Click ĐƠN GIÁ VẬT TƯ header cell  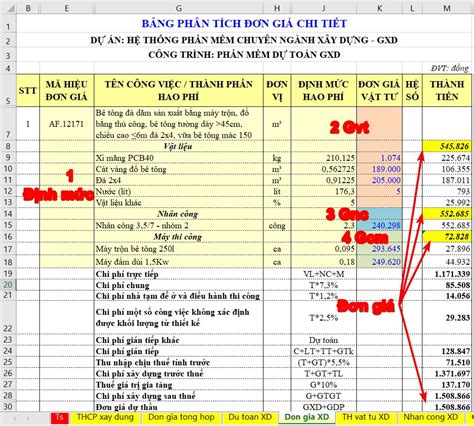(379, 90)
